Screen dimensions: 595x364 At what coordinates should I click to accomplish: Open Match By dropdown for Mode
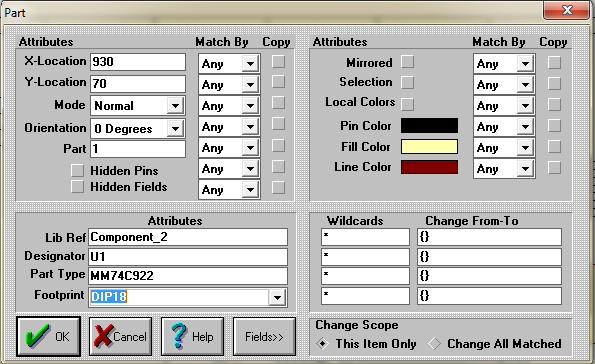click(x=250, y=106)
